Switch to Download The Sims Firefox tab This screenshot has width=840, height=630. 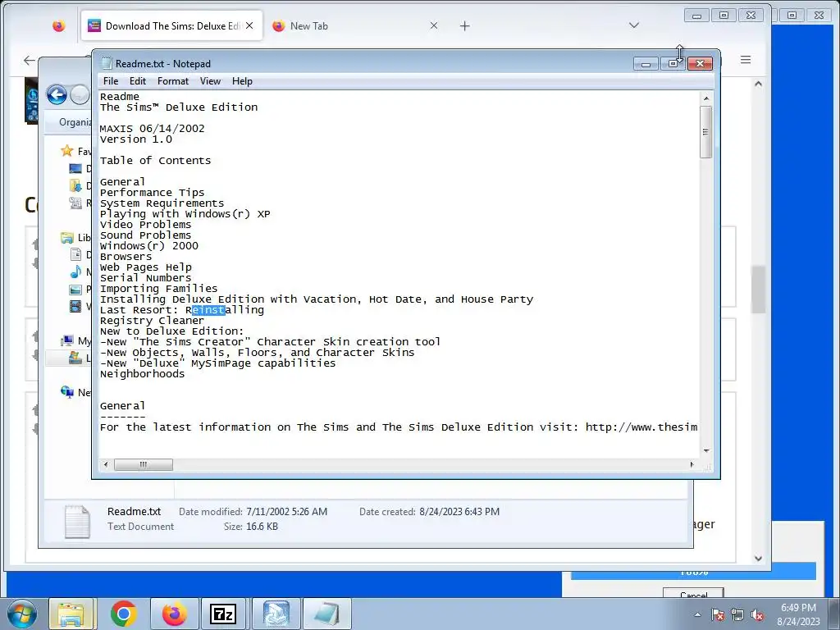pyautogui.click(x=171, y=25)
